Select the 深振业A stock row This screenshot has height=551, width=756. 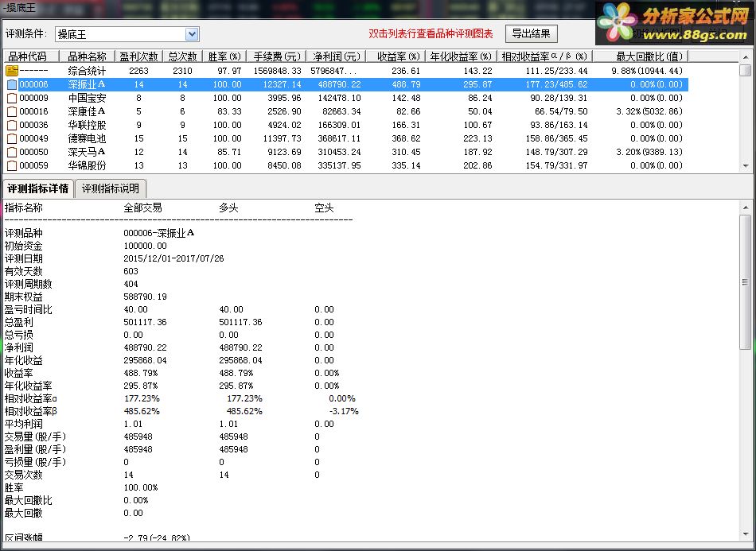[x=345, y=84]
